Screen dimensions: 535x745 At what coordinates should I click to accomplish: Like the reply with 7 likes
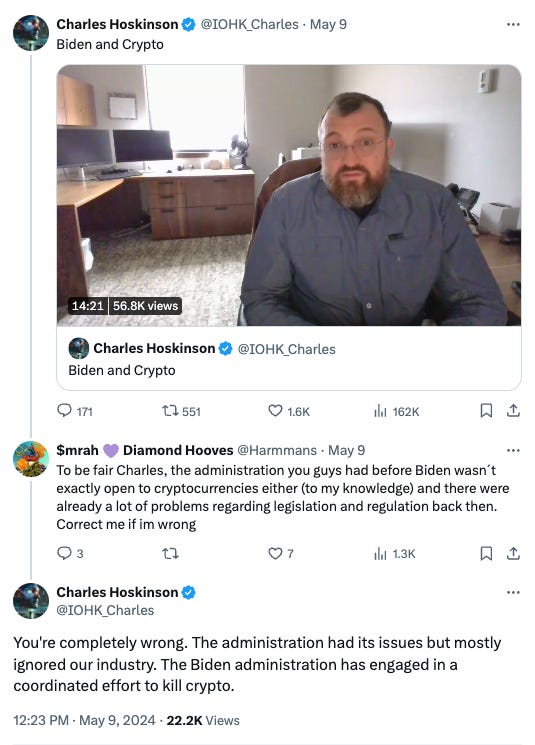[281, 553]
